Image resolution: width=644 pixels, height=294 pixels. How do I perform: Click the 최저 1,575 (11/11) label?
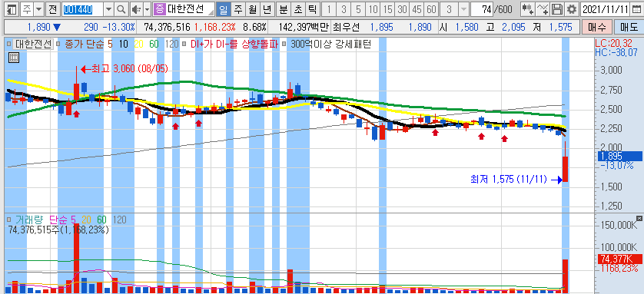509,179
